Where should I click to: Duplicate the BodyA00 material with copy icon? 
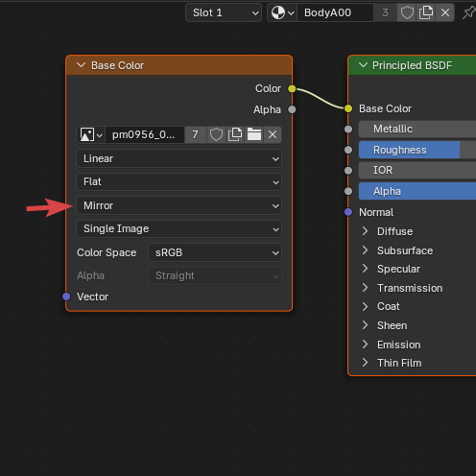pyautogui.click(x=426, y=12)
